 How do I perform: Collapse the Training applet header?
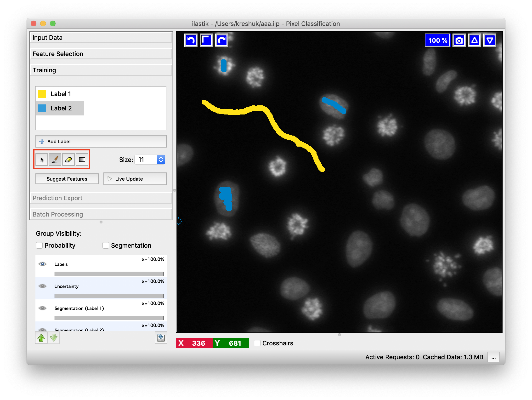click(101, 70)
